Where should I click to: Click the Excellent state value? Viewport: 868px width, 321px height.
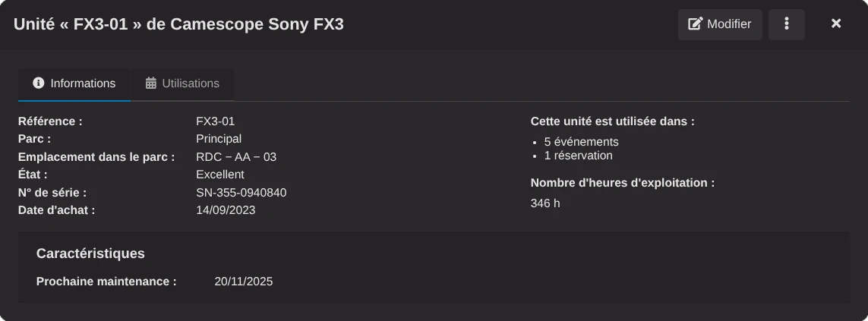coord(220,175)
